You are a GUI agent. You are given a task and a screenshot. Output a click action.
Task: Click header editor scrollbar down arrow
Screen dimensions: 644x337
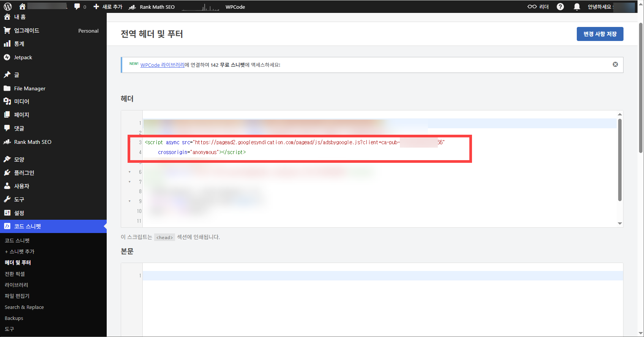620,224
